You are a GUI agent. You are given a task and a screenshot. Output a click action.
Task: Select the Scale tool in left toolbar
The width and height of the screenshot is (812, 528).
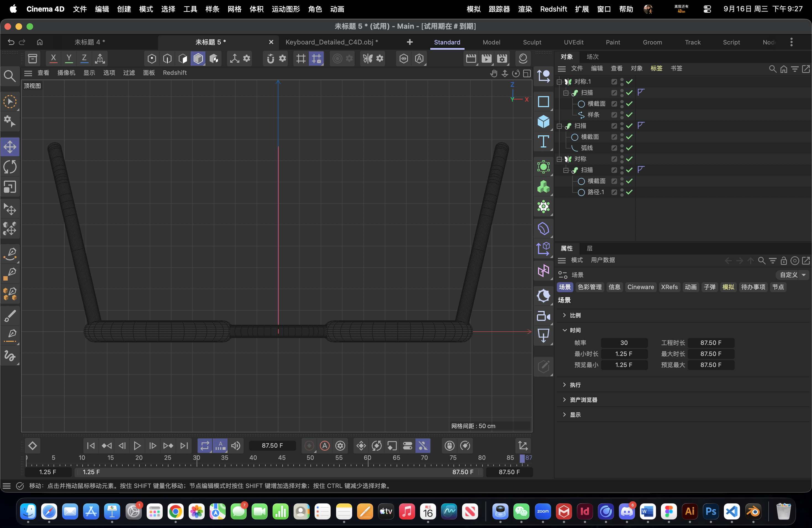pos(10,187)
